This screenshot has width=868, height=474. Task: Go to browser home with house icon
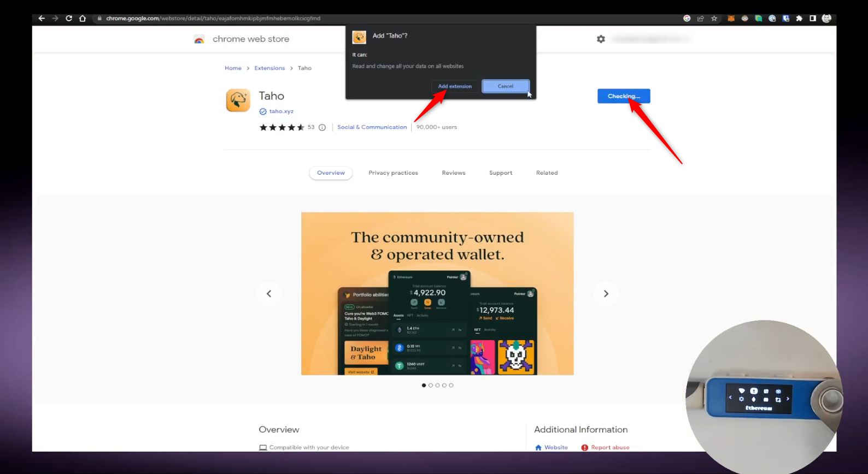tap(83, 19)
